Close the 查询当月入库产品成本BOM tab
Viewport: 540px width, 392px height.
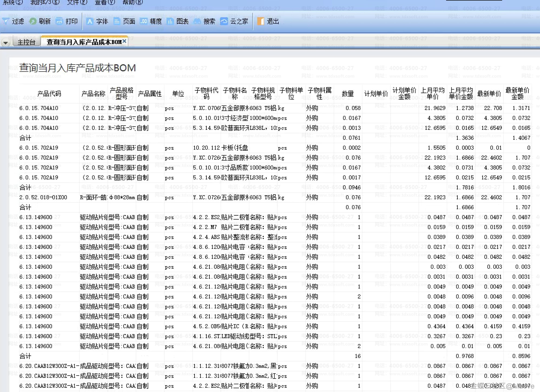pos(124,41)
